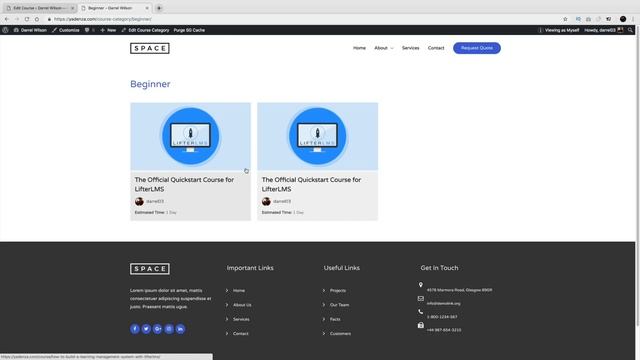
Task: Open Services in navigation menu
Action: coord(410,48)
